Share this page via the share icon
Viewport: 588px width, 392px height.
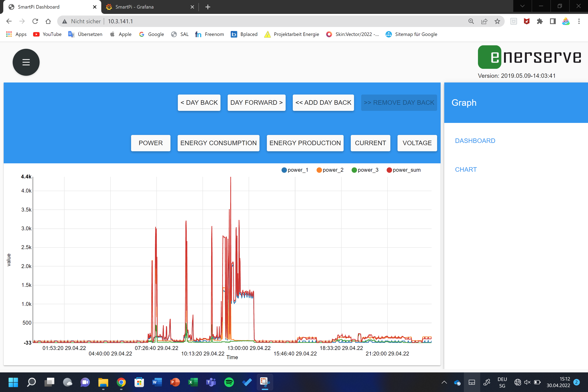click(x=484, y=21)
